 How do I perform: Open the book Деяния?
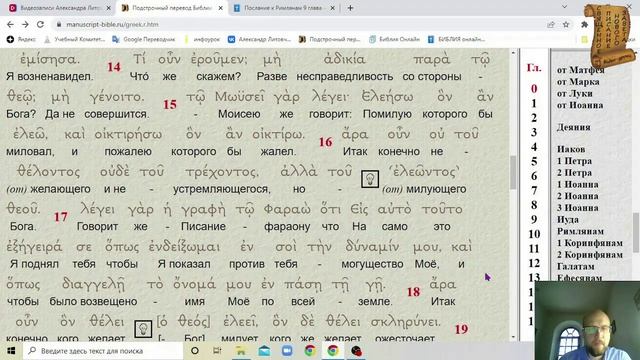click(573, 127)
